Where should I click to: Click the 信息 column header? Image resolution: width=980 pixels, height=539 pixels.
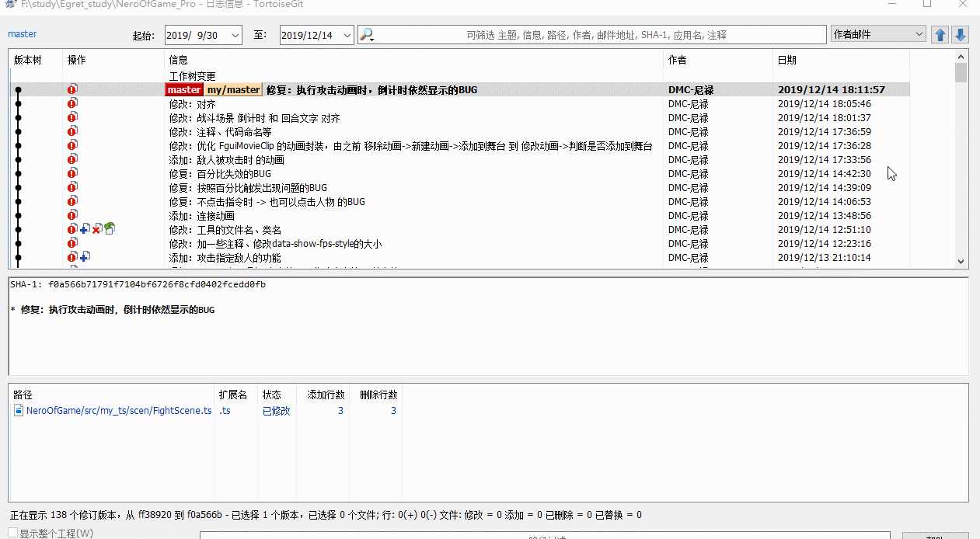tap(179, 60)
